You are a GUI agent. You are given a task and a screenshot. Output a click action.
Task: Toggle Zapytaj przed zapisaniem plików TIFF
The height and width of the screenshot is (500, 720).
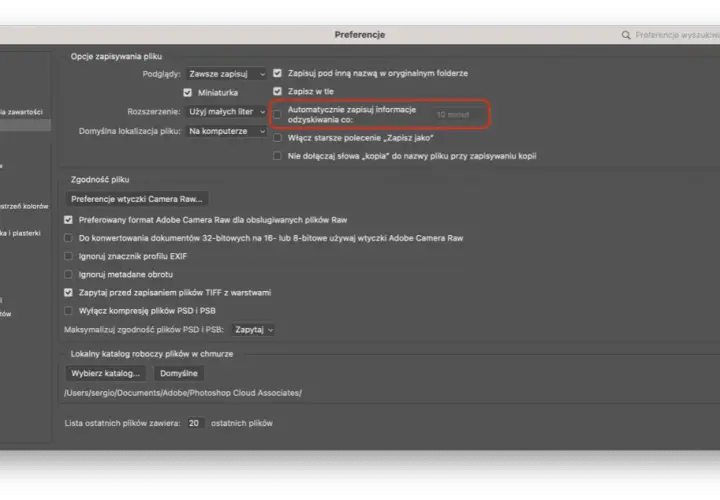tap(68, 292)
